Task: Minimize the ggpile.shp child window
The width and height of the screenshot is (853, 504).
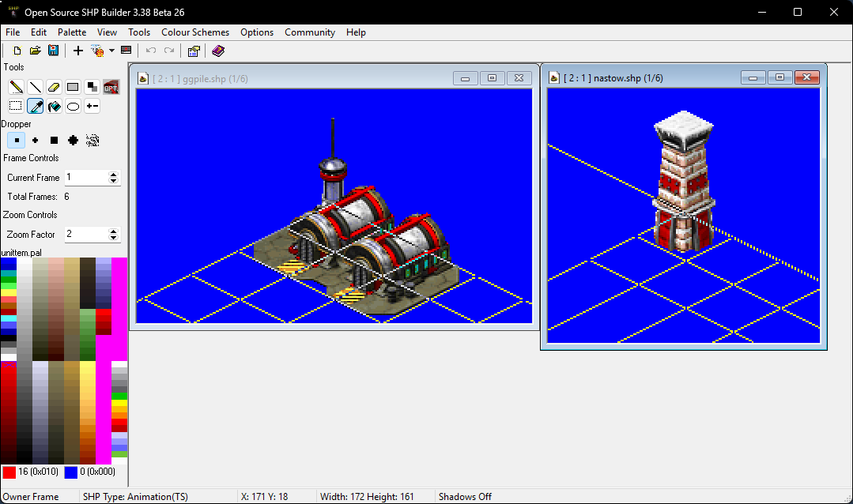Action: pos(465,77)
